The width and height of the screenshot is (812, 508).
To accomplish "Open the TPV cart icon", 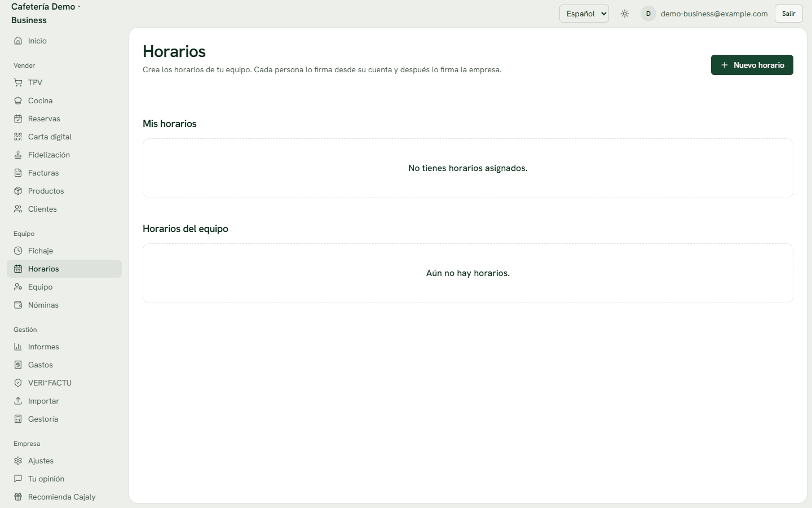I will [x=18, y=82].
